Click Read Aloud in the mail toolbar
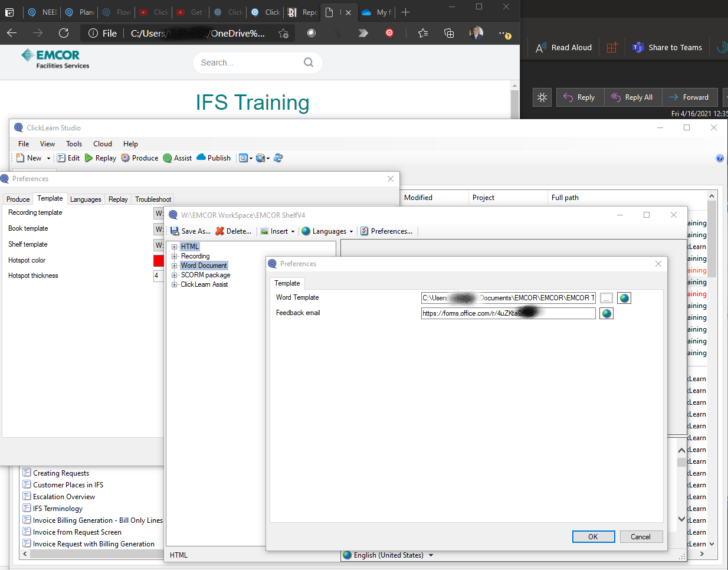 coord(563,48)
